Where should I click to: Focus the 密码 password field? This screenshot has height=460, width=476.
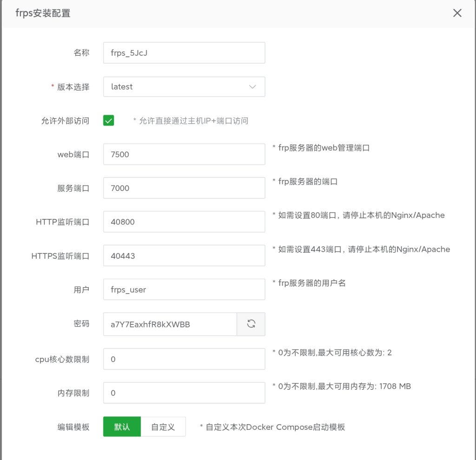point(170,324)
